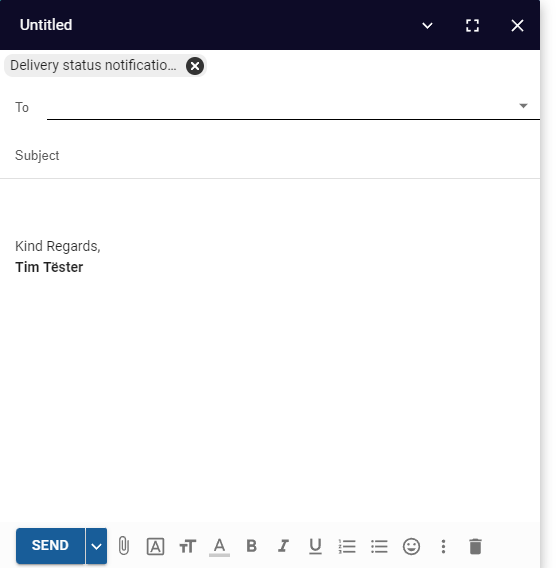The image size is (559, 568).
Task: Discard draft with trash icon
Action: (475, 546)
